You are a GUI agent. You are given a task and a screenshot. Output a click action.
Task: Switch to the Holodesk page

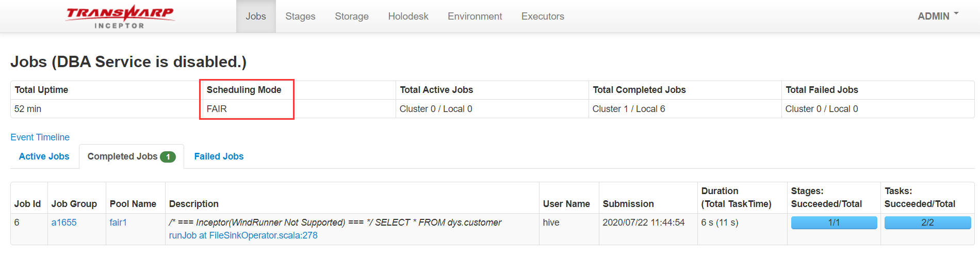pos(408,17)
